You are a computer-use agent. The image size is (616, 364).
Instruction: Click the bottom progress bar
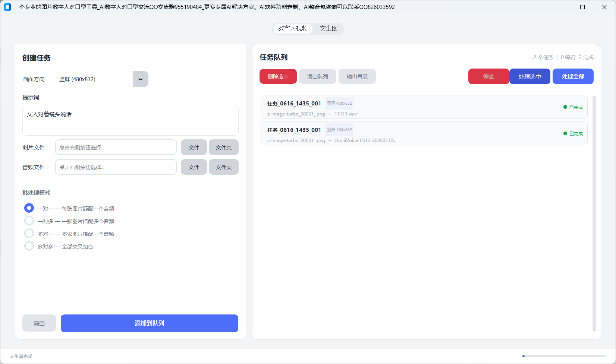click(x=564, y=356)
